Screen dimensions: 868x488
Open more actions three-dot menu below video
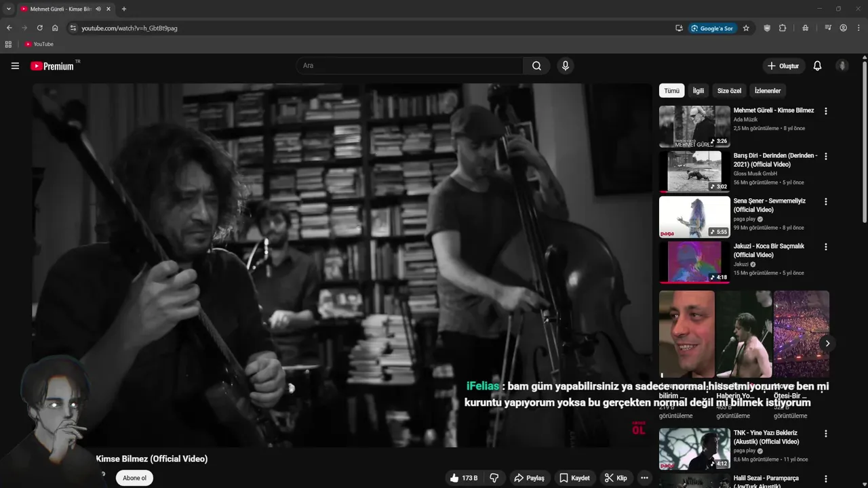click(x=644, y=478)
